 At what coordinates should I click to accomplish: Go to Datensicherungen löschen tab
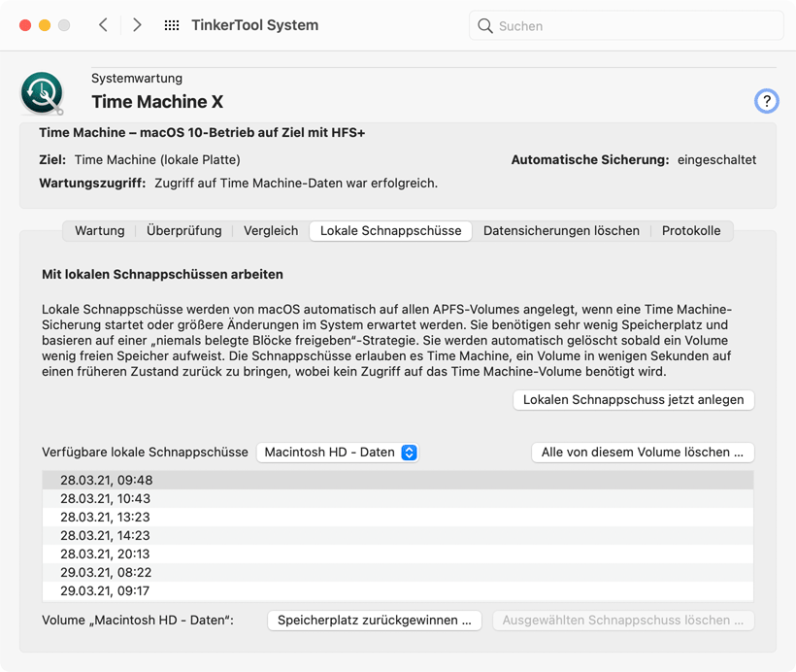[561, 230]
